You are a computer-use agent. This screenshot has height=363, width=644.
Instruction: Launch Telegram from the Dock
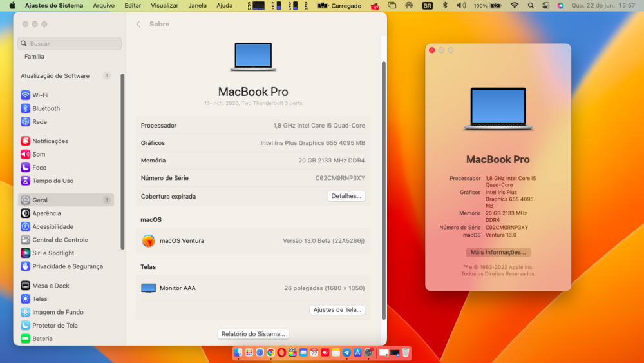click(x=346, y=352)
